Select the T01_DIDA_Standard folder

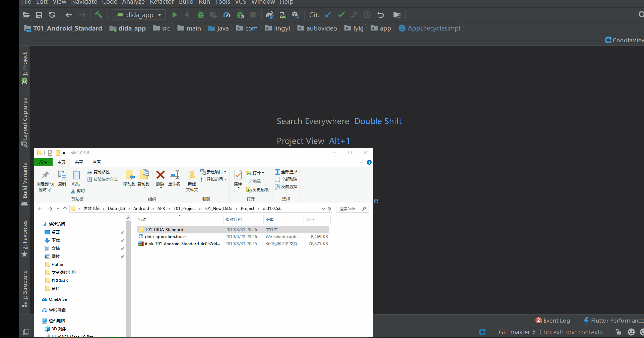(x=233, y=229)
